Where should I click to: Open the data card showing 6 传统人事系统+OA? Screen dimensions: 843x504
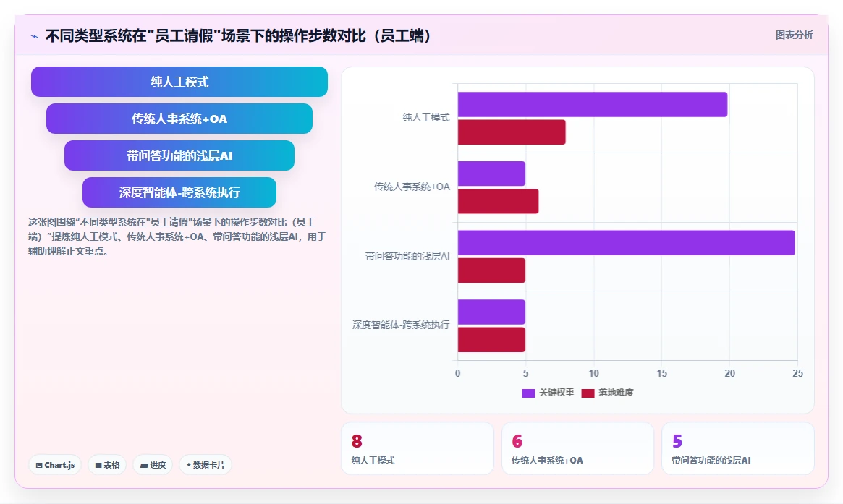[577, 448]
